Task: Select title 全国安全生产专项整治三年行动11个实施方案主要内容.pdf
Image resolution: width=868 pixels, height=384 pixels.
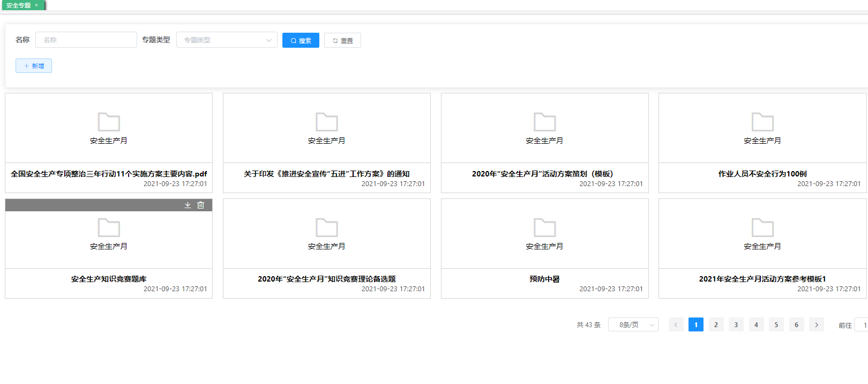Action: (x=109, y=174)
